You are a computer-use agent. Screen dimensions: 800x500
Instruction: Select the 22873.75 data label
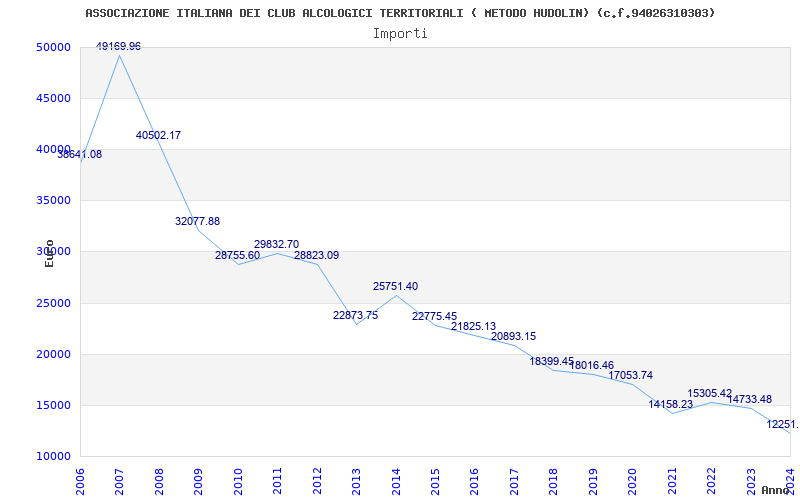pyautogui.click(x=356, y=316)
